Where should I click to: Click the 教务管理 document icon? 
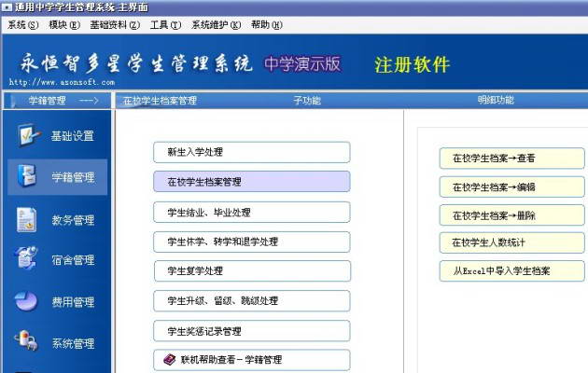point(27,219)
